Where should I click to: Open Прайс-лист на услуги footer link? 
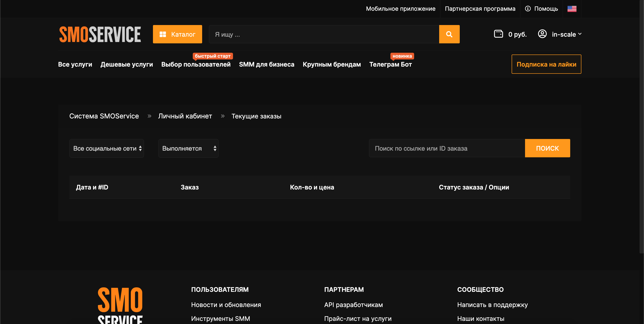pos(358,319)
